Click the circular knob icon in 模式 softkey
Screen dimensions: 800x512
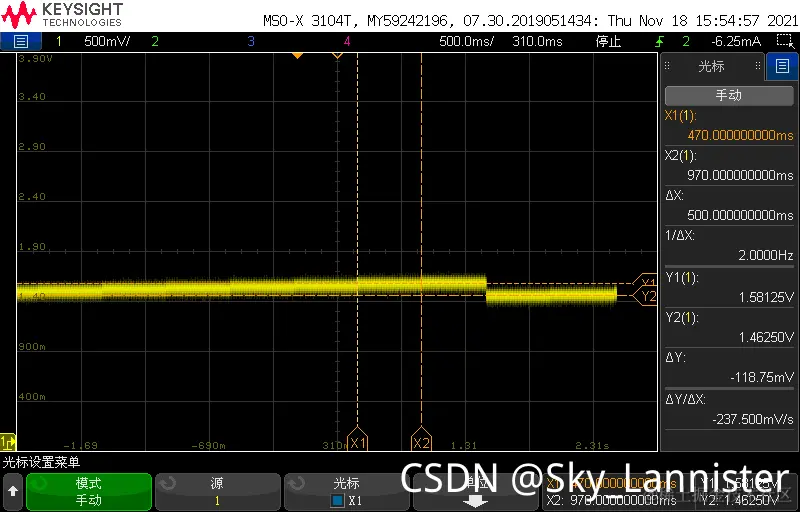[38, 482]
